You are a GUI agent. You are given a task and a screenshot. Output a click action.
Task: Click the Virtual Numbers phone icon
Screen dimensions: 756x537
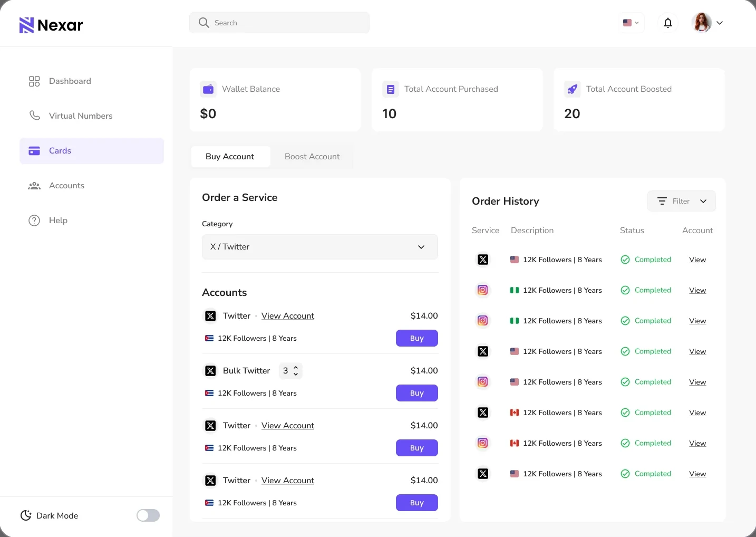34,116
